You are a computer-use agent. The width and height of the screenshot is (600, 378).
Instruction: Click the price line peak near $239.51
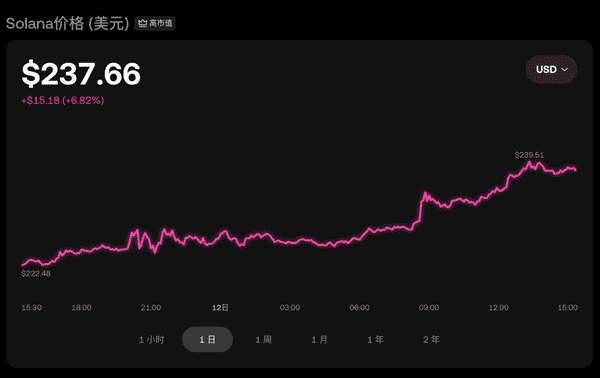click(530, 163)
